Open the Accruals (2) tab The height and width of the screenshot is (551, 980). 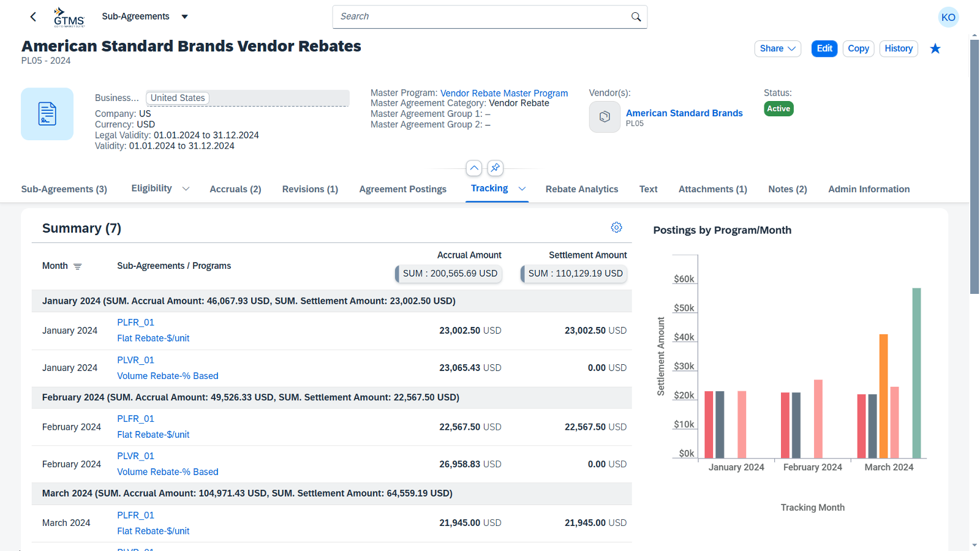pos(235,189)
